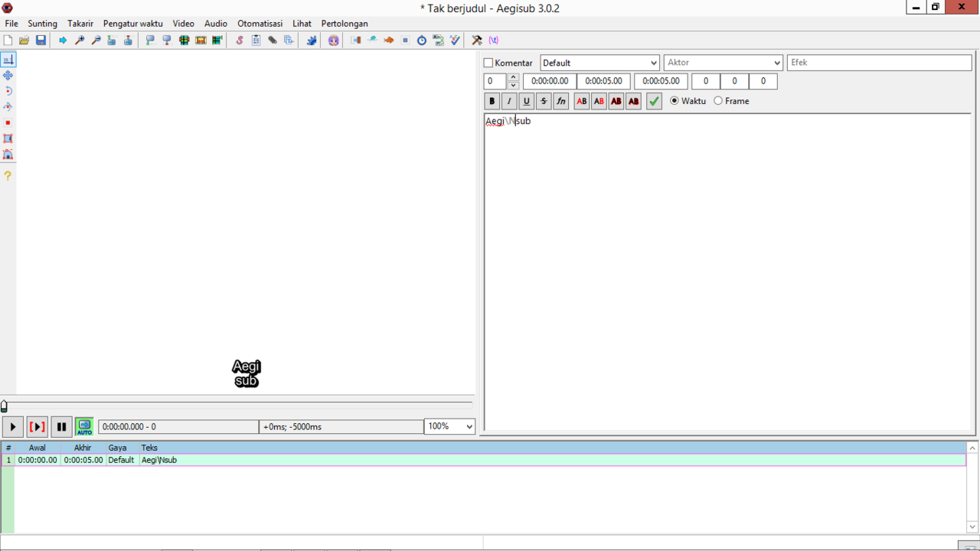
Task: Toggle bold formatting button
Action: (492, 101)
